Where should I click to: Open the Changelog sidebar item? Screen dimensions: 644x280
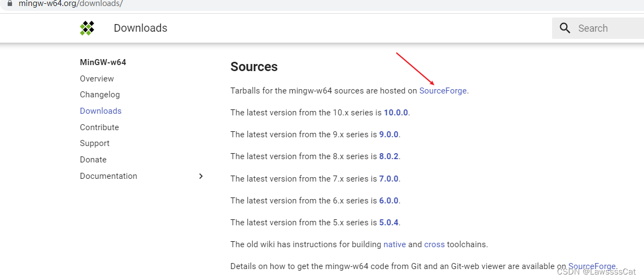[x=100, y=95]
